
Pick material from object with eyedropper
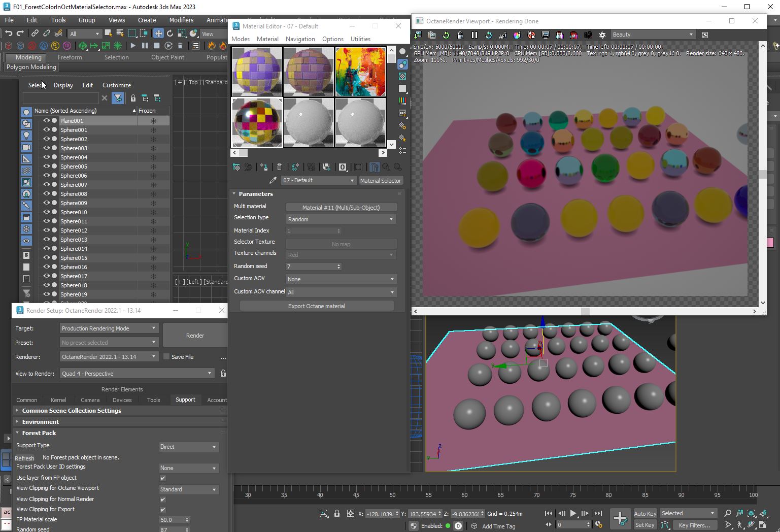pyautogui.click(x=273, y=180)
